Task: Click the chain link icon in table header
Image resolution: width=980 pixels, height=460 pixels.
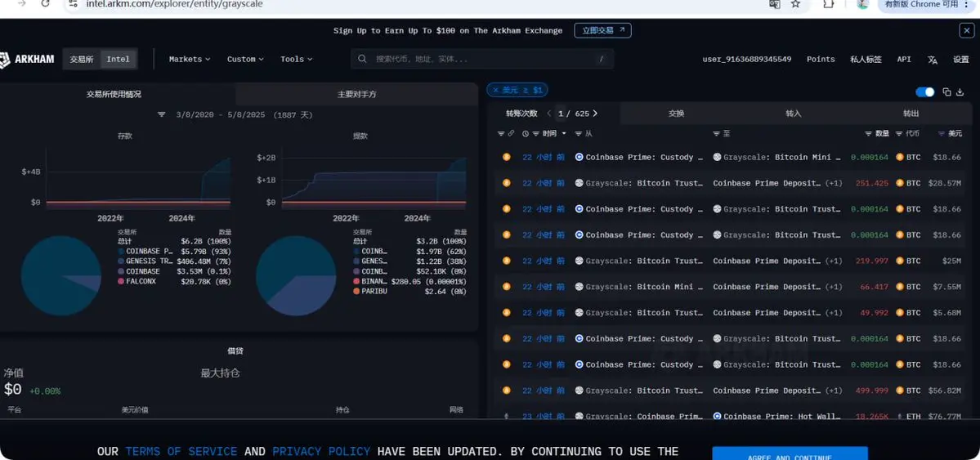Action: (x=511, y=134)
